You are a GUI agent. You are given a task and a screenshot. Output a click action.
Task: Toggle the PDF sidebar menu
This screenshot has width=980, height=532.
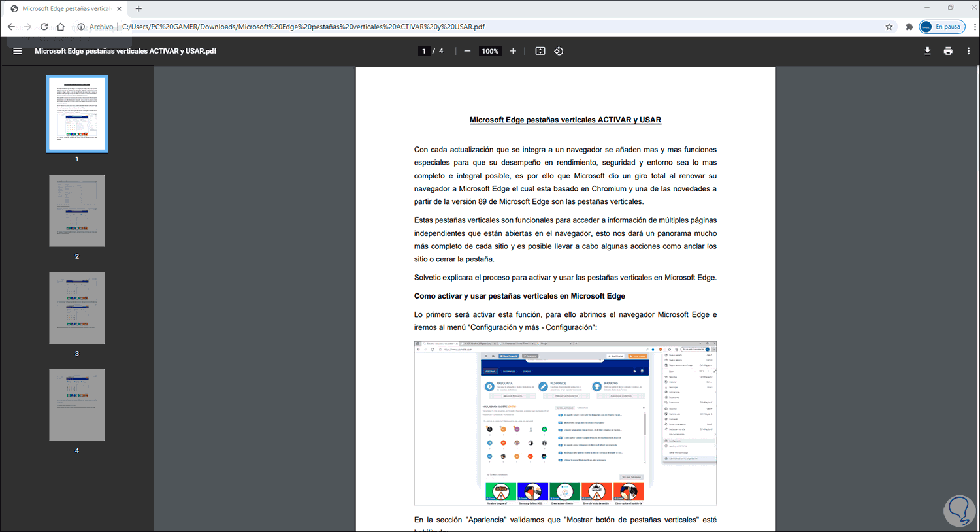pos(18,51)
